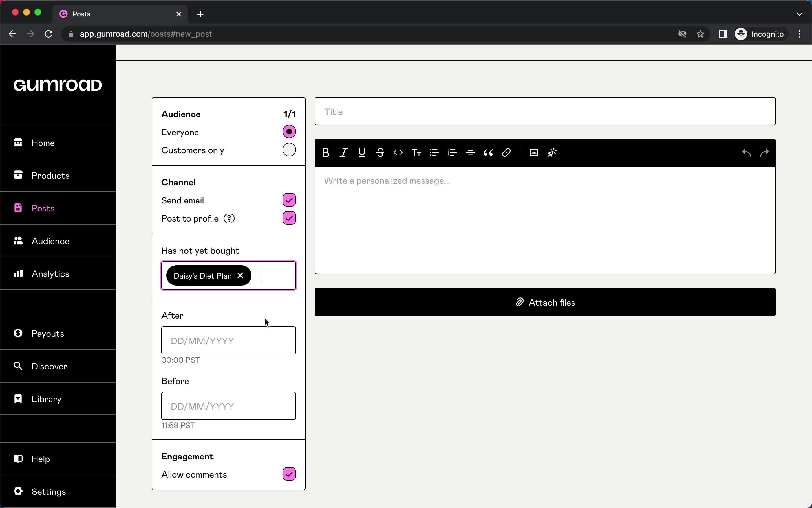Screen dimensions: 812x508
Task: Click the Gumroad logo
Action: point(58,85)
